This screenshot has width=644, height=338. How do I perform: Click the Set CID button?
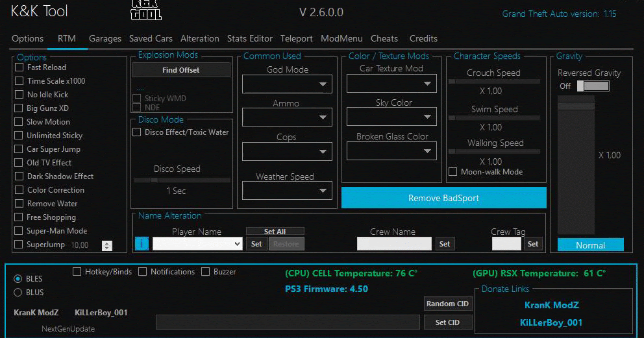point(447,322)
